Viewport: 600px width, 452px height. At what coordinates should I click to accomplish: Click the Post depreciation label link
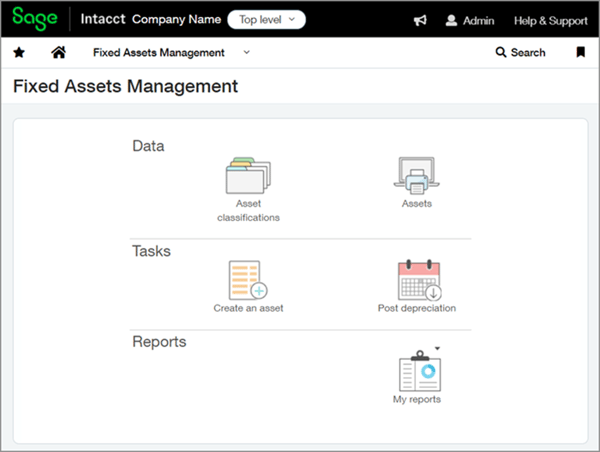tap(417, 308)
